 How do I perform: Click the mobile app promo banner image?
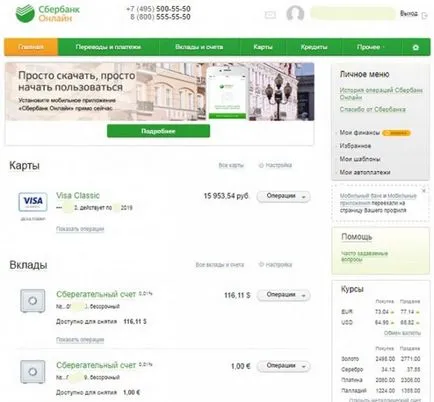click(x=159, y=92)
